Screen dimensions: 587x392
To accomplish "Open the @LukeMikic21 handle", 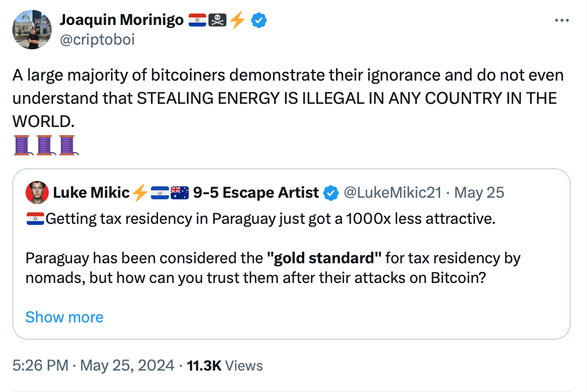I will [392, 193].
